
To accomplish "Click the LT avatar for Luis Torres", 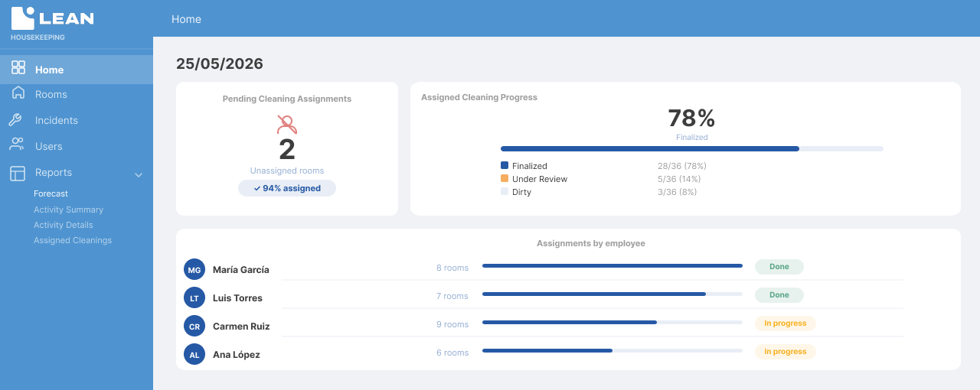I will [x=194, y=297].
